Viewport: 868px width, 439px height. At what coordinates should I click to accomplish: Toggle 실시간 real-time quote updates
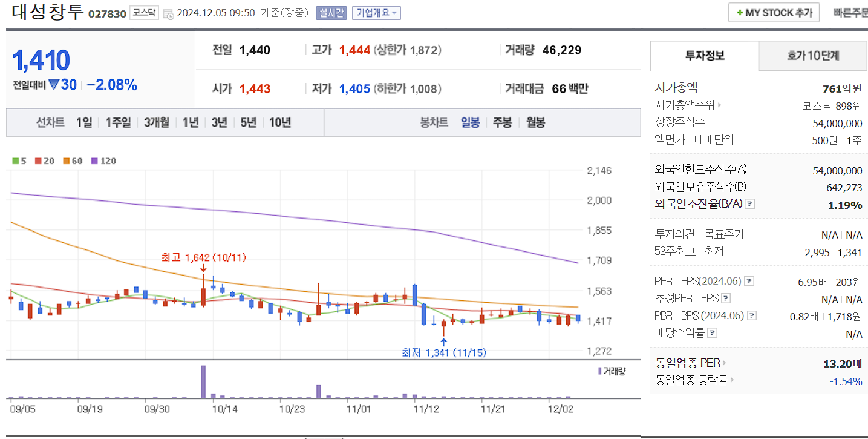click(x=330, y=12)
